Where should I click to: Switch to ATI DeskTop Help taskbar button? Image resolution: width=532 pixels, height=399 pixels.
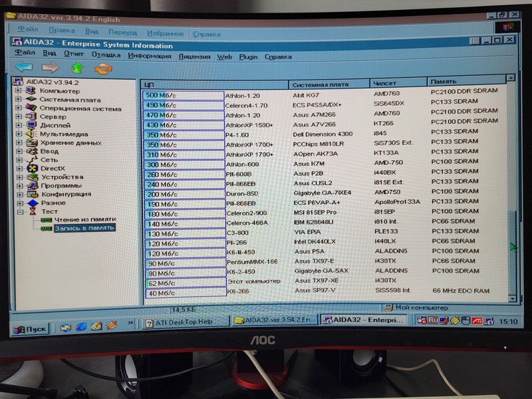pos(185,322)
